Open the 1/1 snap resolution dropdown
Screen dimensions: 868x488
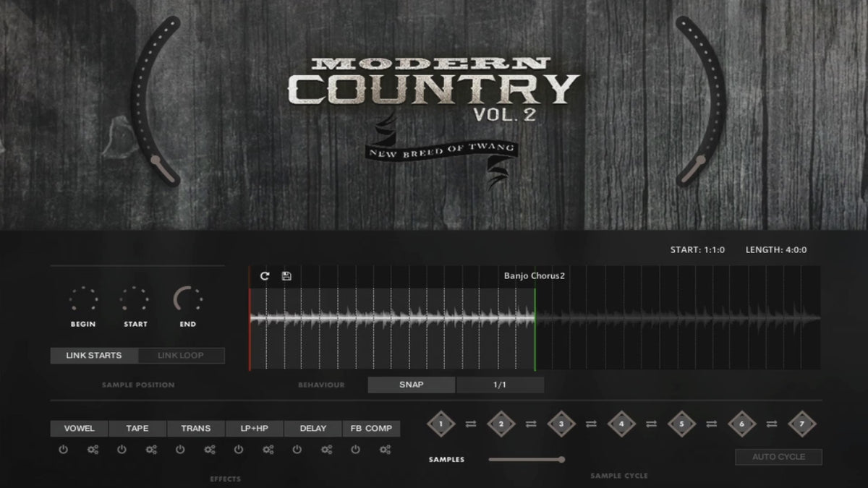[x=500, y=385]
